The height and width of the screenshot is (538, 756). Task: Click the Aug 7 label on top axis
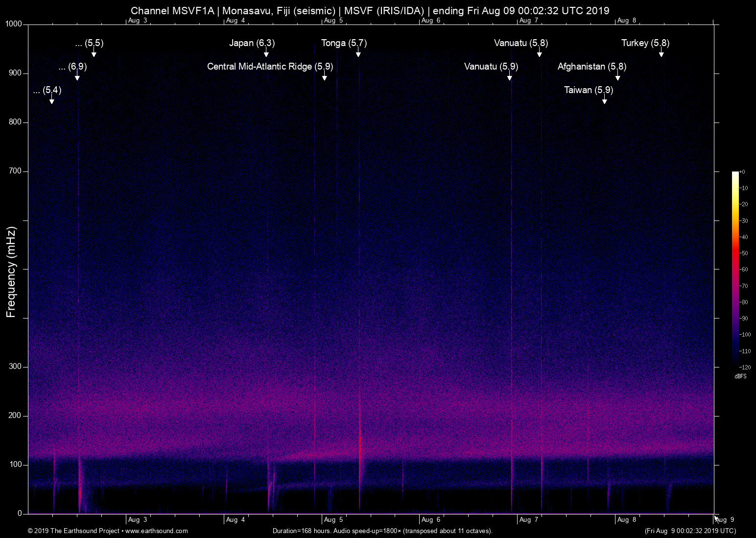[528, 20]
